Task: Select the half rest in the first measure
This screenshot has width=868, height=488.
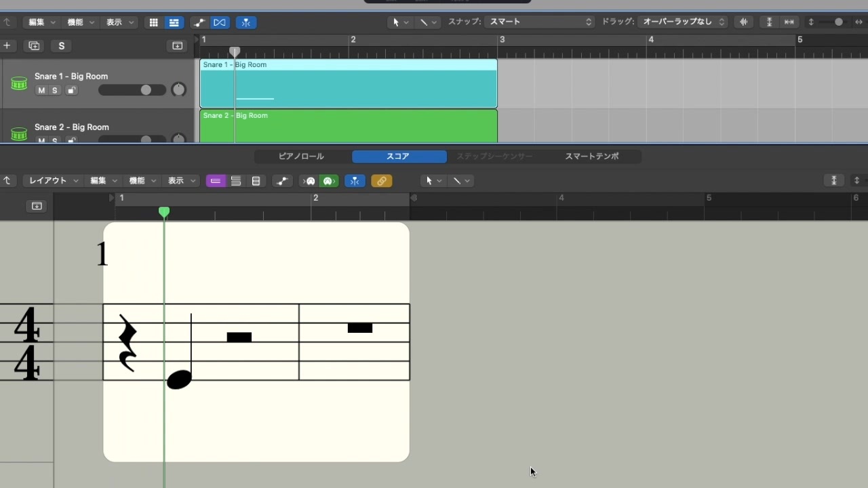Action: tap(239, 337)
